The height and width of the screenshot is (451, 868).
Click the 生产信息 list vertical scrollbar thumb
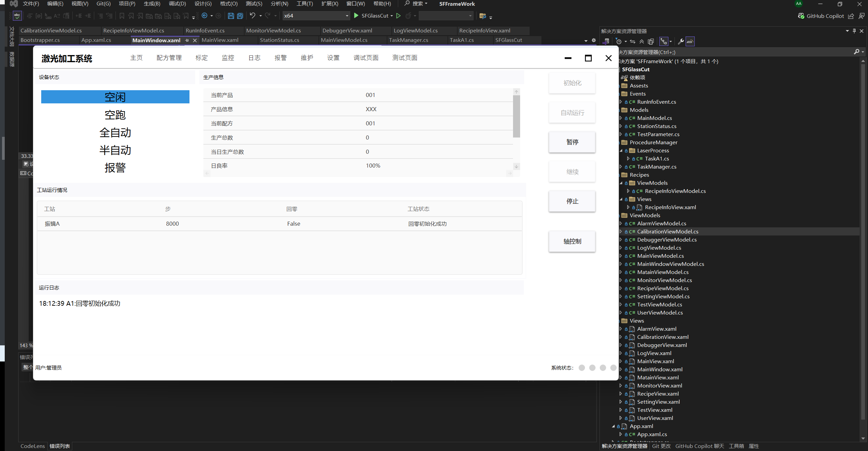tap(516, 117)
